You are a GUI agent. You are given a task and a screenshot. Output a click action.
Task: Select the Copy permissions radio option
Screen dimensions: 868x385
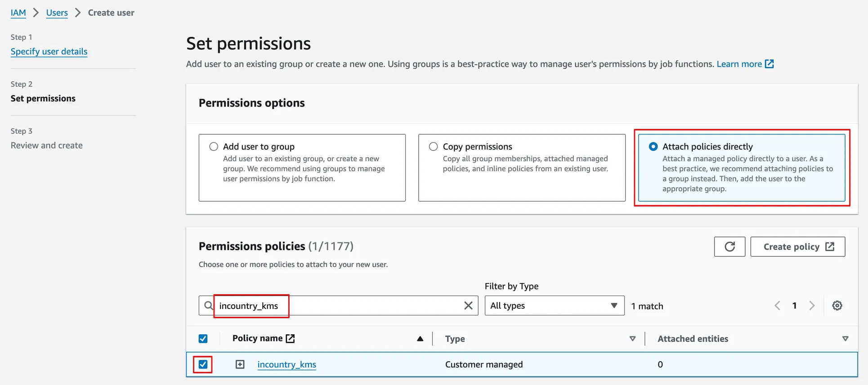(x=433, y=146)
